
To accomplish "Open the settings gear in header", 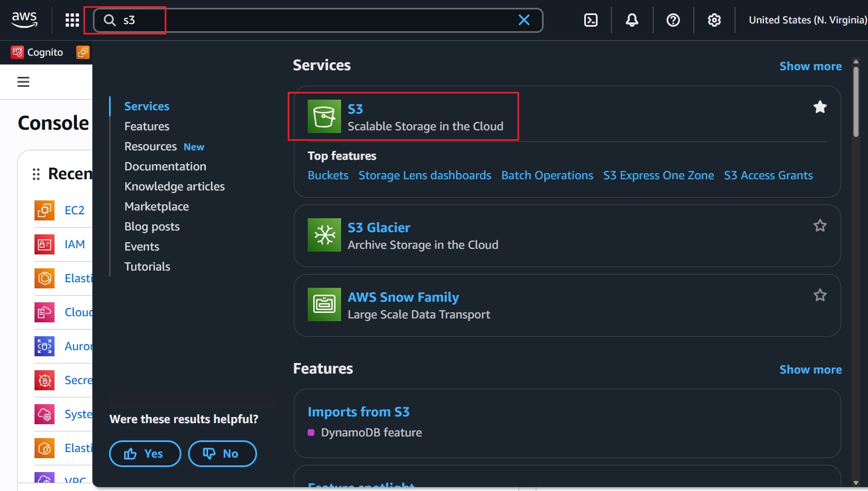I will (714, 21).
